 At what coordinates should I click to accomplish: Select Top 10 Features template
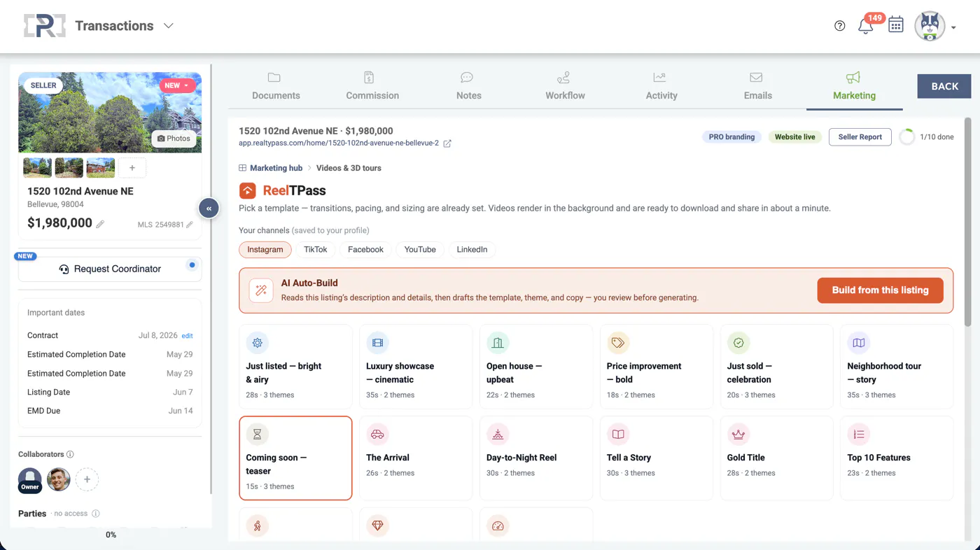897,458
